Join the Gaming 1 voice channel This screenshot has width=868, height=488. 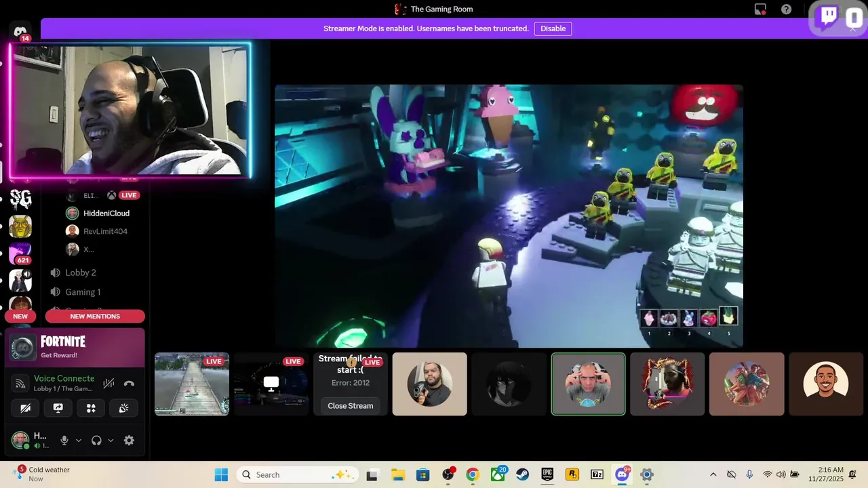[x=83, y=292]
